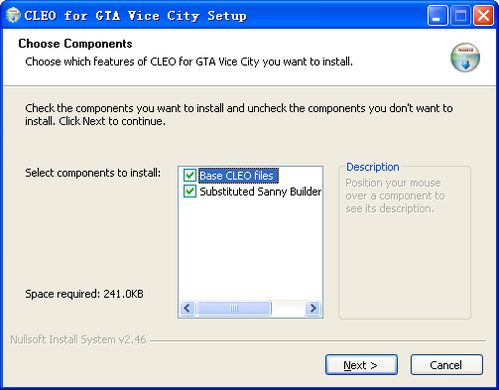Click the NSIS globe icon in header
The height and width of the screenshot is (390, 499).
pyautogui.click(x=465, y=57)
